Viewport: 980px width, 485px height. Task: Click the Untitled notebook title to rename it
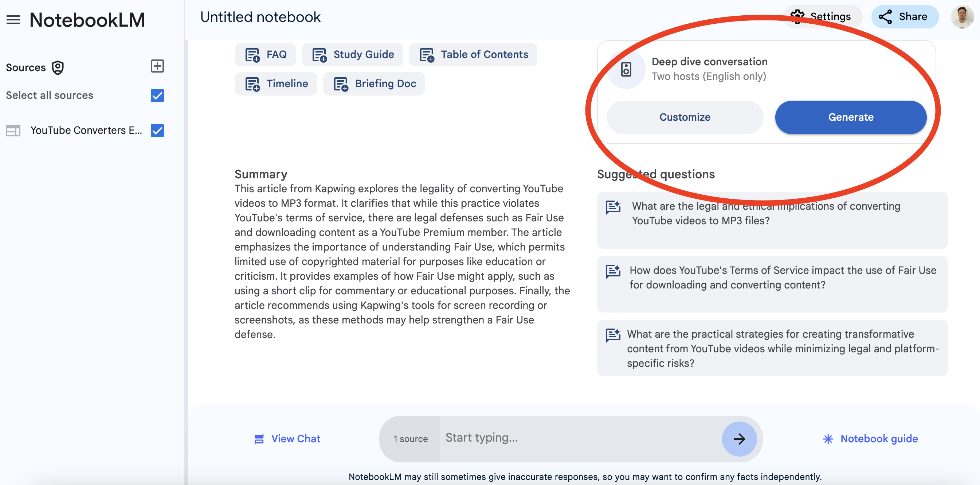tap(260, 16)
